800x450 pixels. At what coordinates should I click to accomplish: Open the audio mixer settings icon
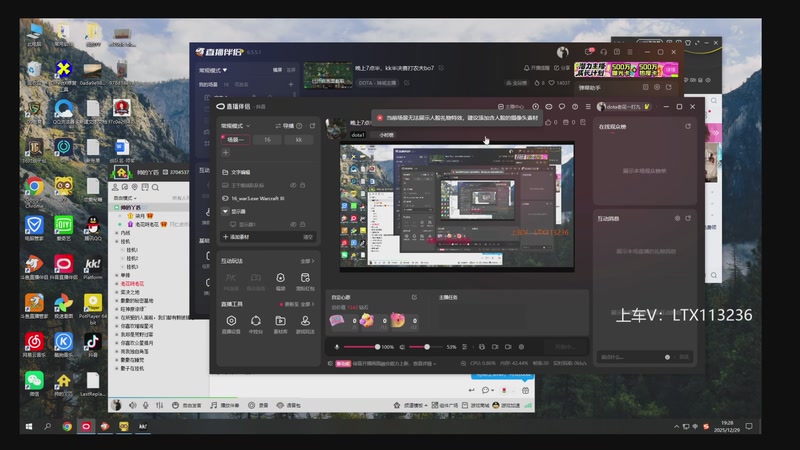[464, 347]
